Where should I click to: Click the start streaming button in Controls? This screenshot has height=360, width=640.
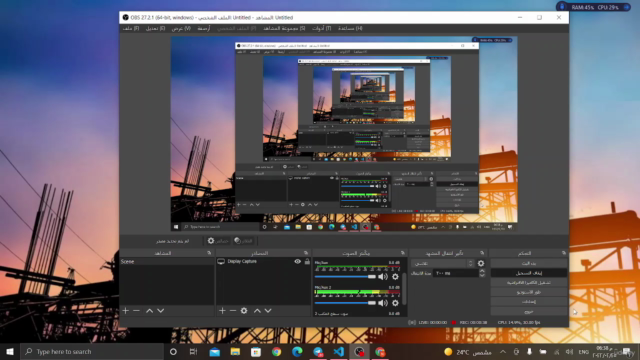[x=529, y=263]
